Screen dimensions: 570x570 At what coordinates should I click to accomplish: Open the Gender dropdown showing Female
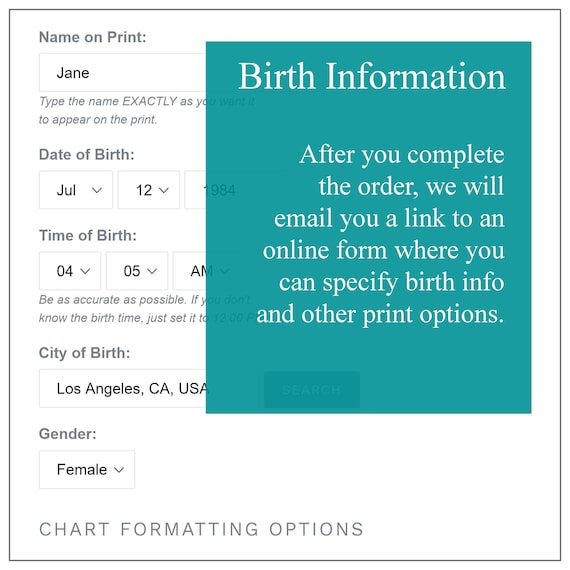pyautogui.click(x=87, y=469)
